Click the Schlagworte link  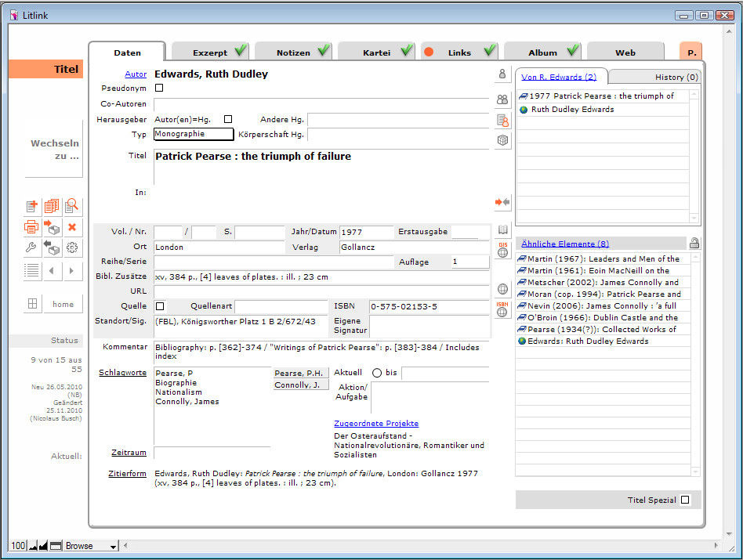point(123,373)
